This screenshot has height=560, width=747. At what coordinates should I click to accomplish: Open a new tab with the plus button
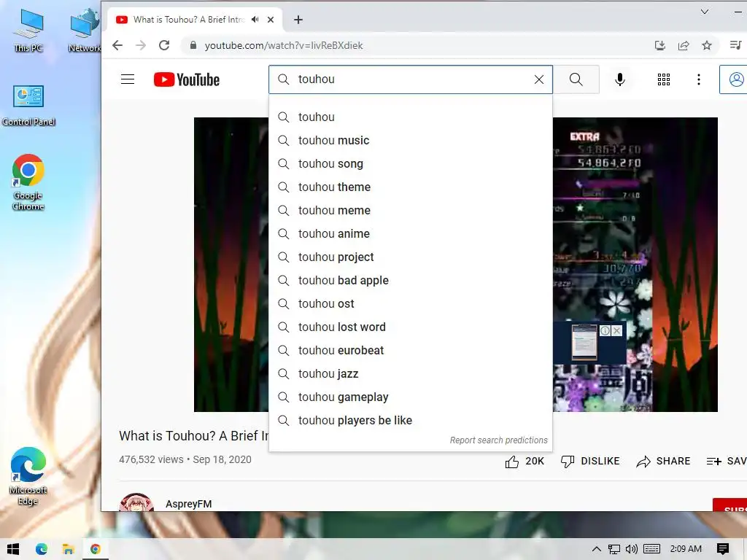[298, 20]
